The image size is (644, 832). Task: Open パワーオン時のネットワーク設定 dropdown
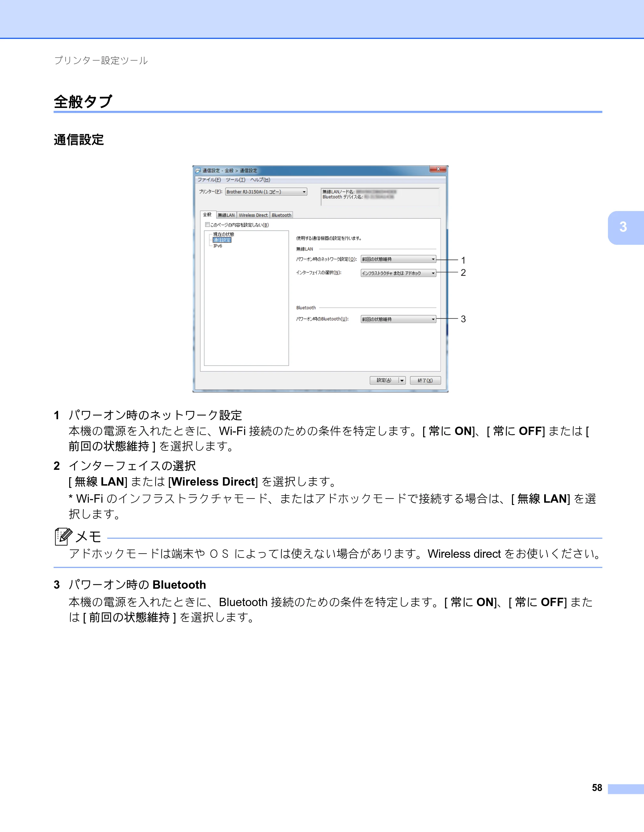(398, 259)
